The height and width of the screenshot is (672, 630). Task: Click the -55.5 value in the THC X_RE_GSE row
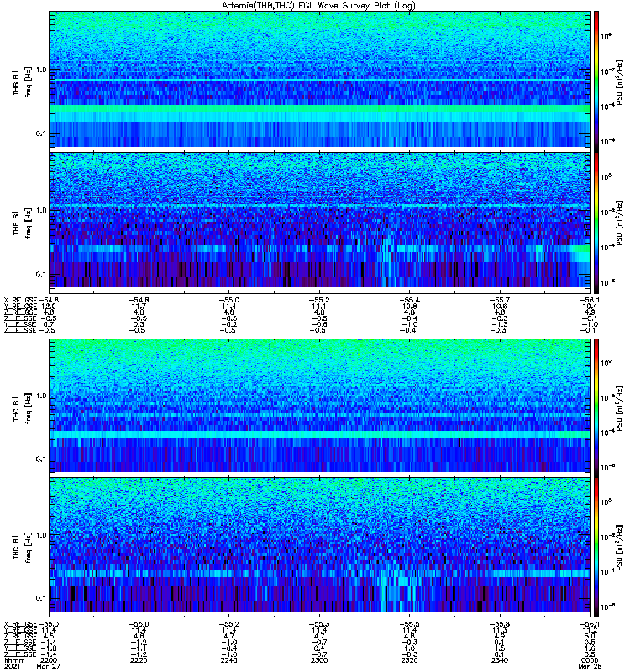click(409, 624)
